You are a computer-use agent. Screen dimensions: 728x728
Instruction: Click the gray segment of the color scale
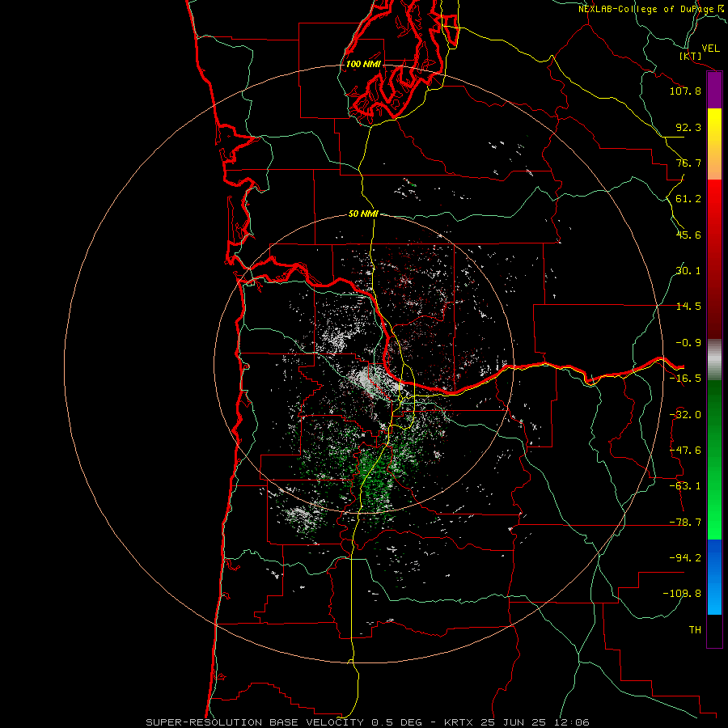click(x=714, y=360)
